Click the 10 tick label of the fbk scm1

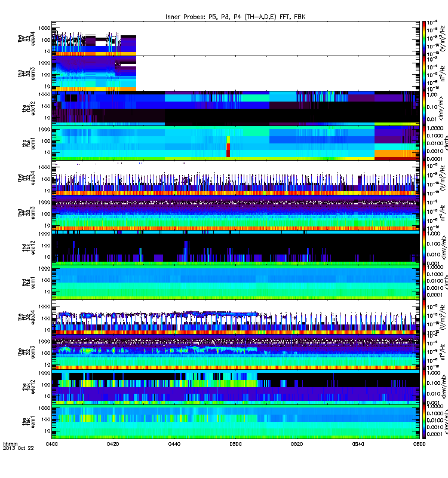click(47, 431)
